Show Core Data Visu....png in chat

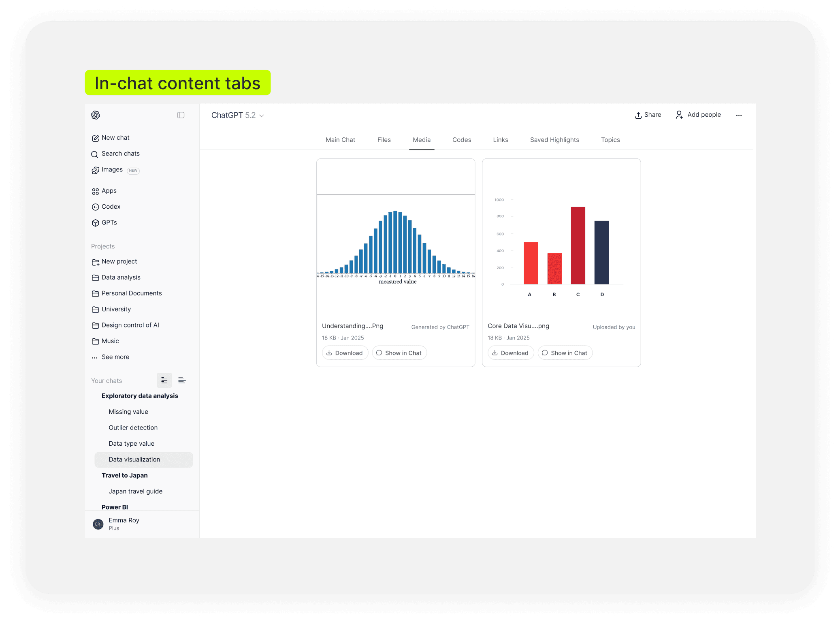point(565,353)
